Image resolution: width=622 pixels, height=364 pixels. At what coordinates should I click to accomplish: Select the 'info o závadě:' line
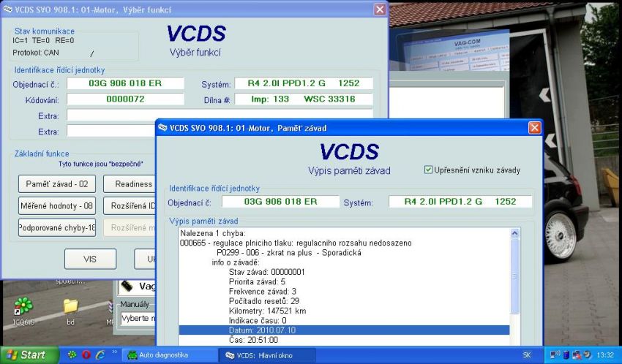point(236,262)
